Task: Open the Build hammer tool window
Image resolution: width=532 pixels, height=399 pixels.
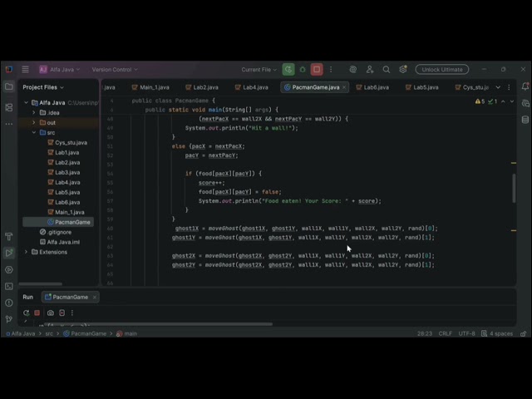Action: [9, 236]
